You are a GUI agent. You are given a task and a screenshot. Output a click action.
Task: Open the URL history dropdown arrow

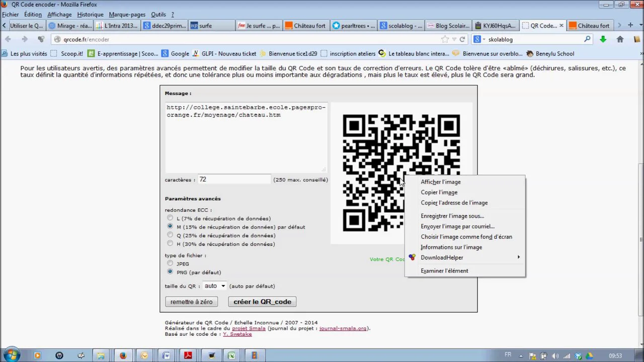[454, 39]
